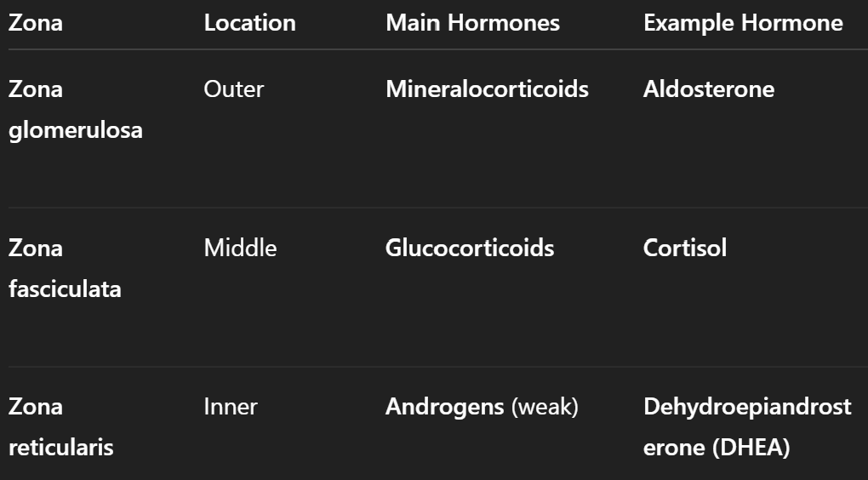Viewport: 868px width, 480px height.
Task: Click the word reticularis in the third row
Action: point(61,448)
